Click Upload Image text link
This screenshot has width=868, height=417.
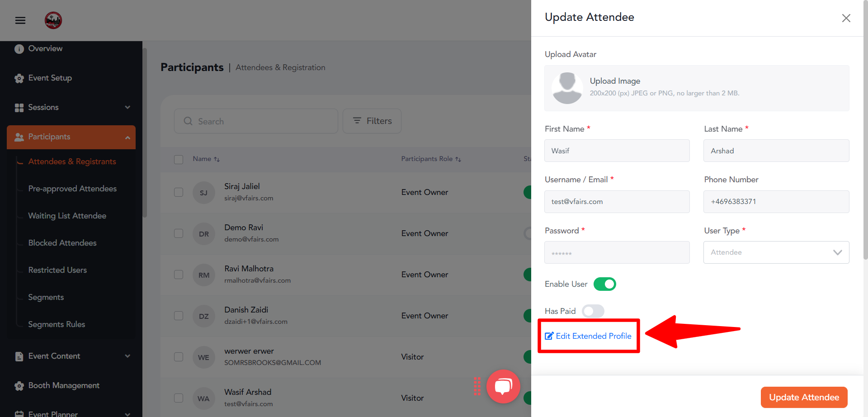pyautogui.click(x=615, y=81)
